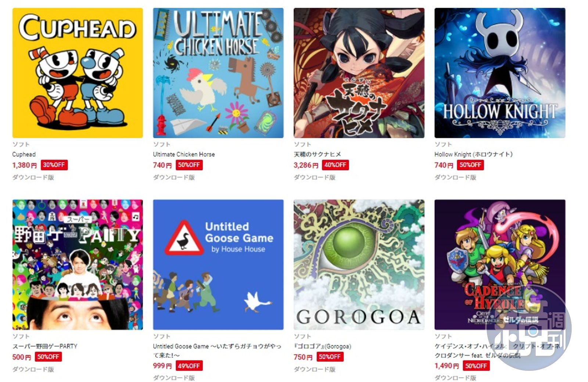The image size is (588, 382).
Task: Click the Untitled Goose Game title link
Action: [217, 350]
